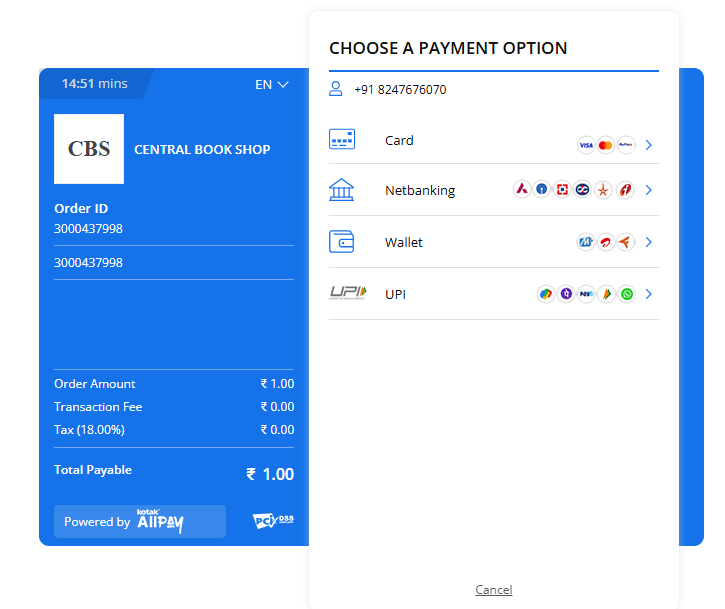The width and height of the screenshot is (725, 609).
Task: Click the wallet icon beside Wallet
Action: coord(342,242)
